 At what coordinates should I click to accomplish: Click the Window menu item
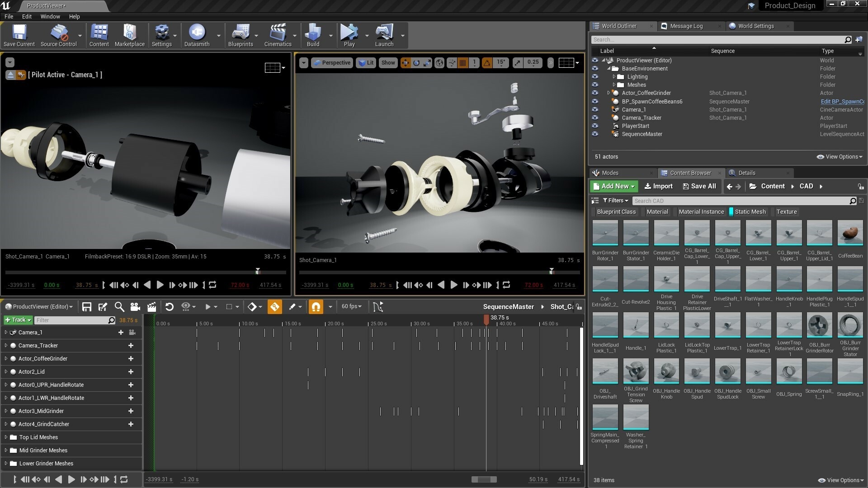click(49, 16)
